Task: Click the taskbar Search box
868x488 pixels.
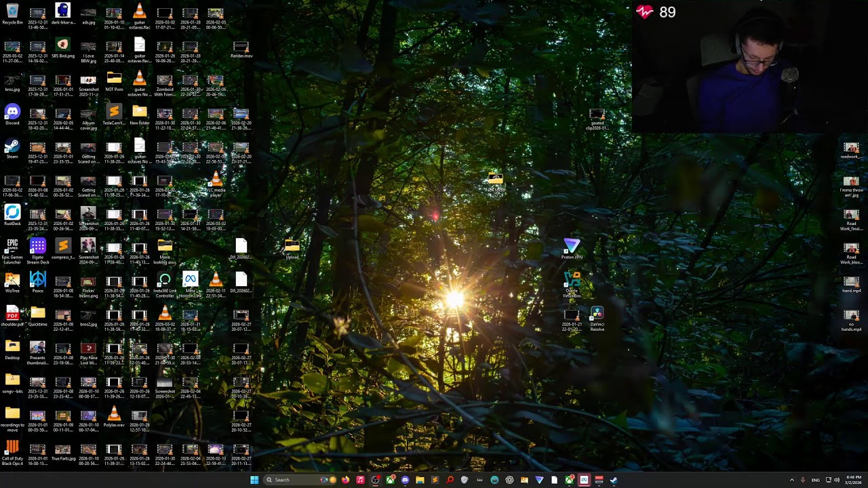Action: [299, 480]
